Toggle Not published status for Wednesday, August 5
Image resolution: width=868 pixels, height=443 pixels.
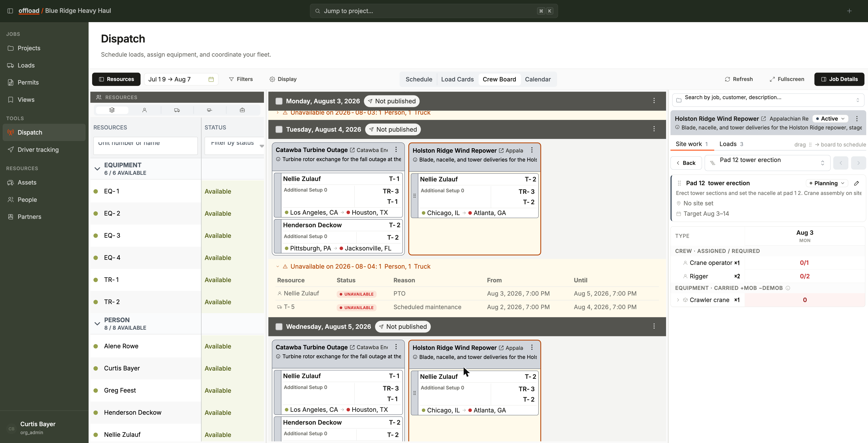403,327
